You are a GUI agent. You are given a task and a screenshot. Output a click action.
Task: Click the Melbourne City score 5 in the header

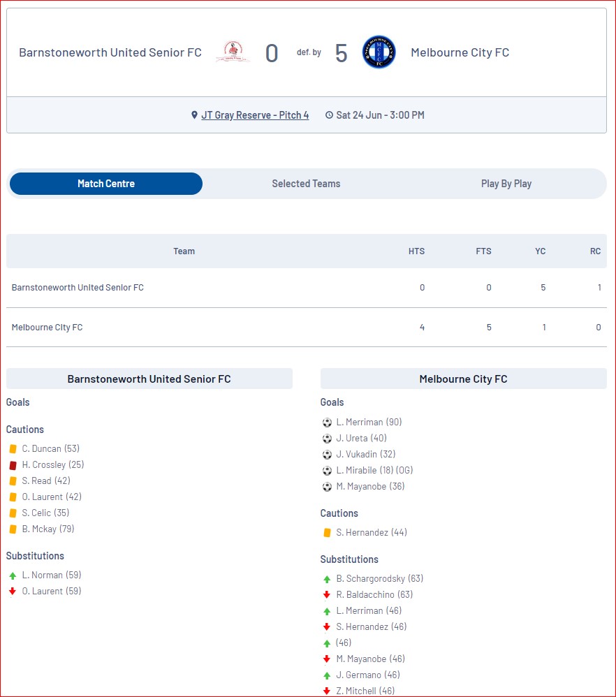click(x=342, y=53)
